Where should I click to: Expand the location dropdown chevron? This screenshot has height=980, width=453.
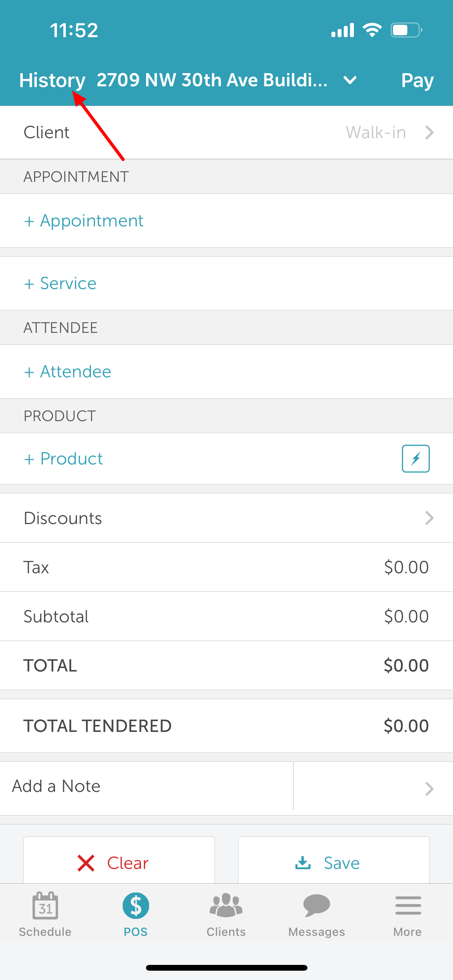[350, 80]
